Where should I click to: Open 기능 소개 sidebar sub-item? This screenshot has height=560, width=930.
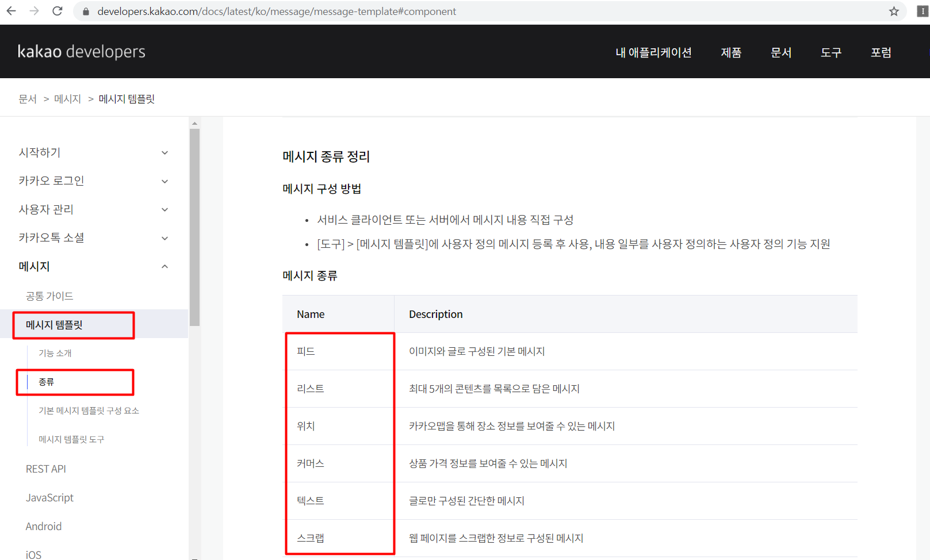tap(55, 353)
